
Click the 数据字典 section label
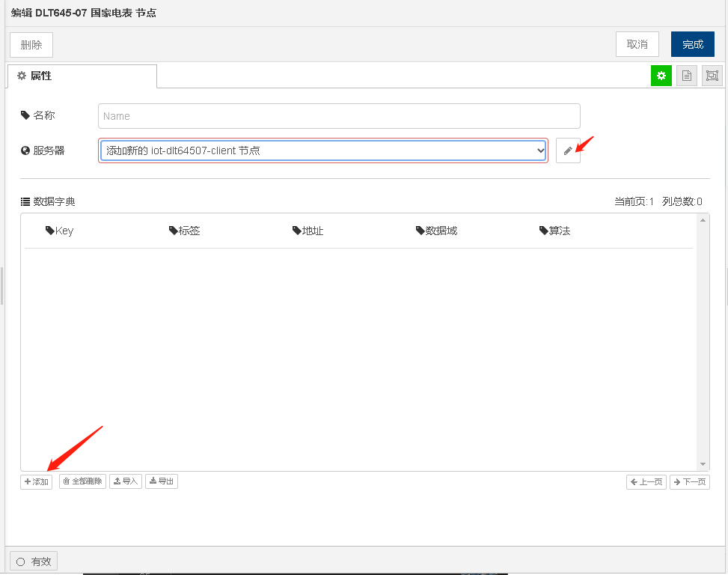coord(48,201)
